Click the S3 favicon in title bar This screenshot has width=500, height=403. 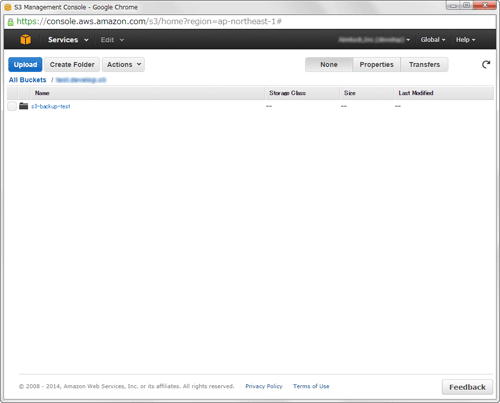(8, 7)
